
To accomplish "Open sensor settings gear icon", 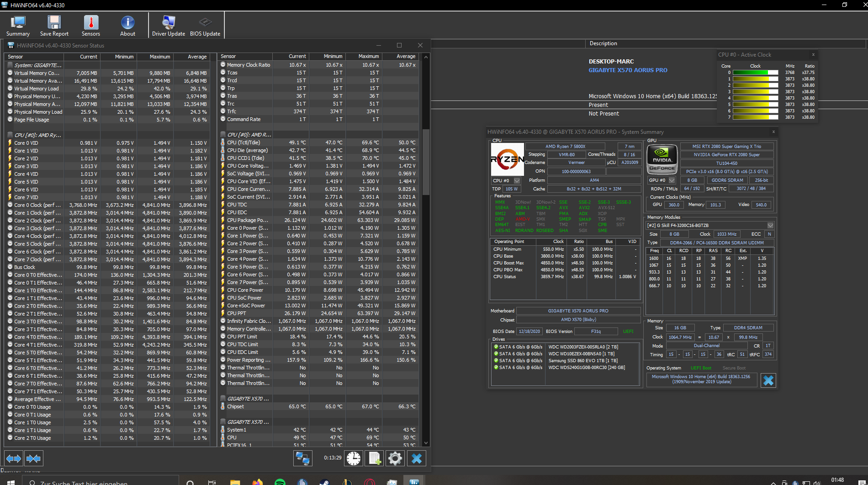I will pos(395,458).
